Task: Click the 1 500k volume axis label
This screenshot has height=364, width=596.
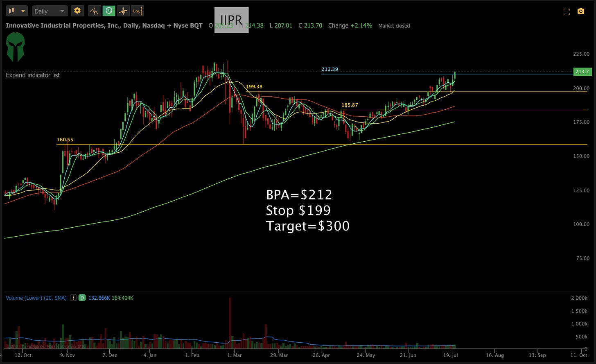Action: pos(579,311)
